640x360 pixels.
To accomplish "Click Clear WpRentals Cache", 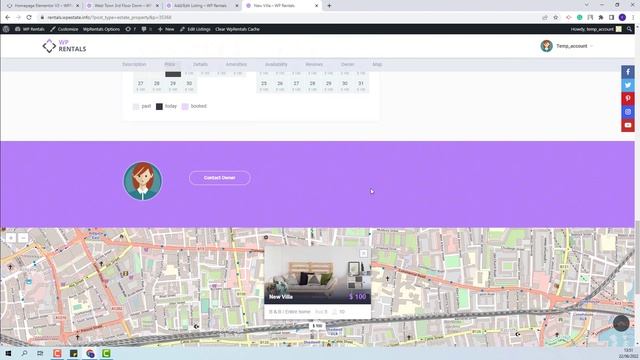I will tap(237, 29).
